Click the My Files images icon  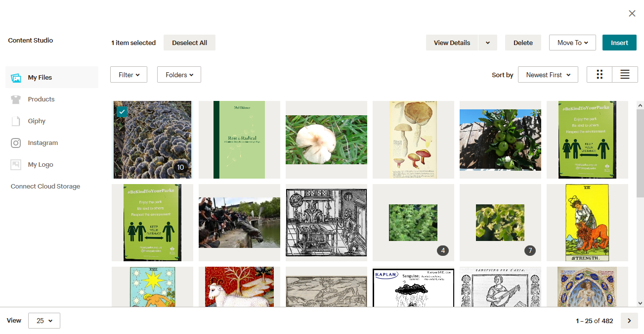pos(16,78)
